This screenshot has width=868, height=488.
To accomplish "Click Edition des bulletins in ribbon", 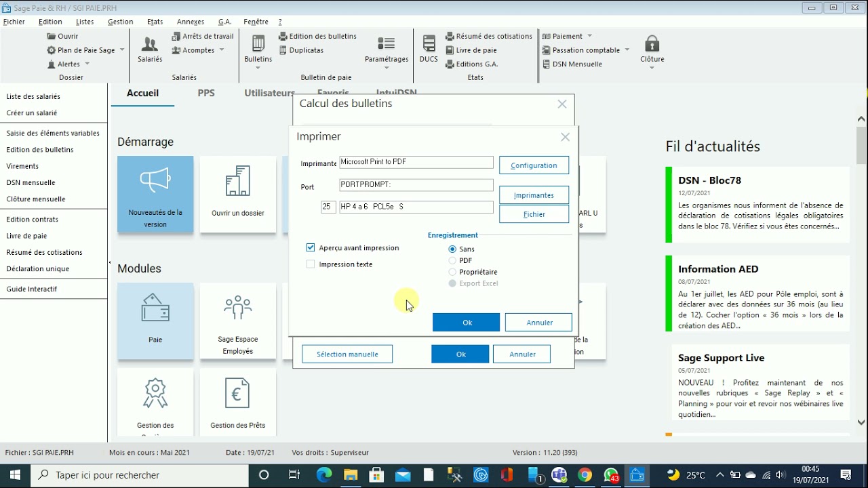I will 317,37.
